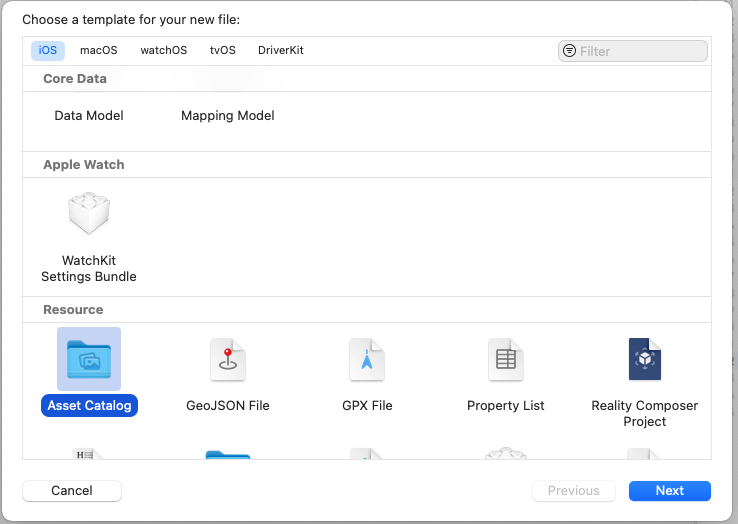Screen dimensions: 738x524
Task: Click the Next button
Action: coord(670,491)
